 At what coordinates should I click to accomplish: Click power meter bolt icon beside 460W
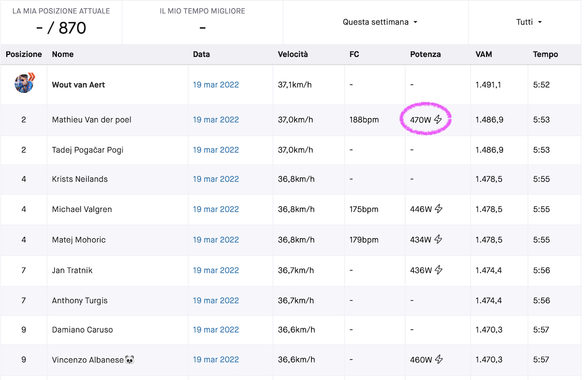(x=438, y=359)
